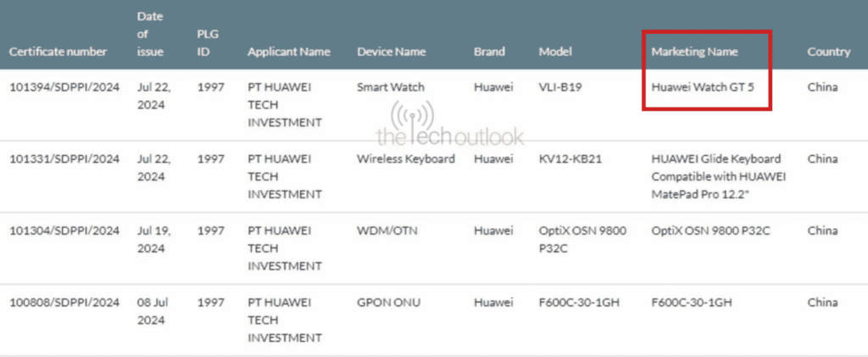Select certificate 100808/SDPPI/2024
Image resolution: width=868 pixels, height=357 pixels.
pyautogui.click(x=64, y=303)
